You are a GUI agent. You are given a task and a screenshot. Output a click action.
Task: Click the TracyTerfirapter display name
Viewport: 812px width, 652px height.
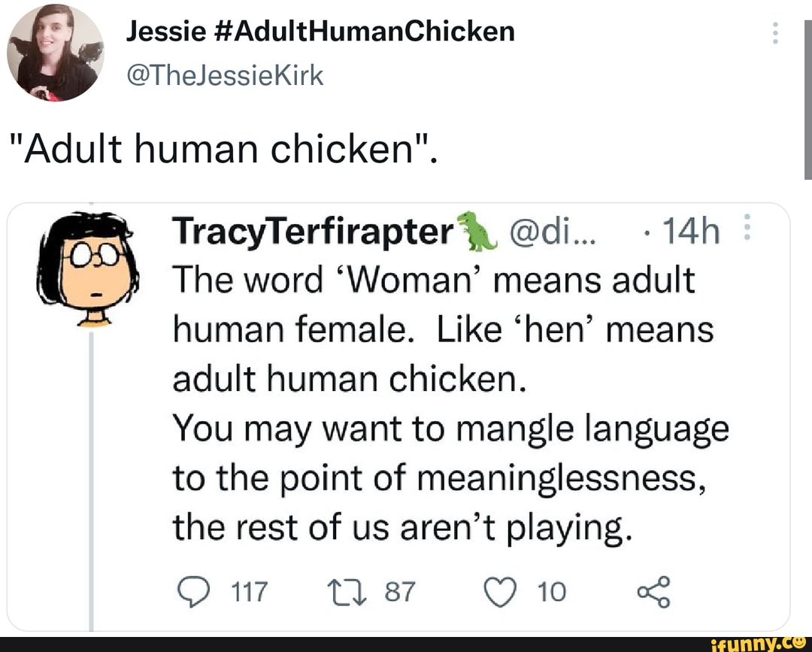pos(311,232)
